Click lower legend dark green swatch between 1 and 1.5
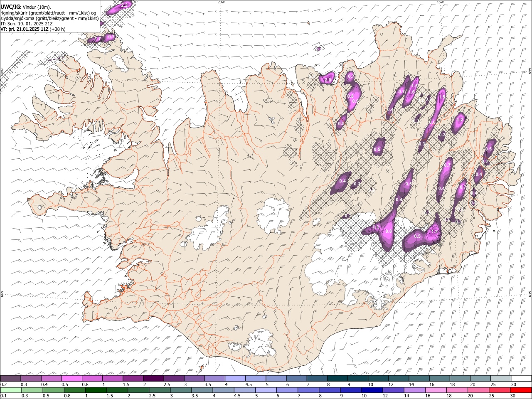The image size is (532, 399). tap(96, 390)
